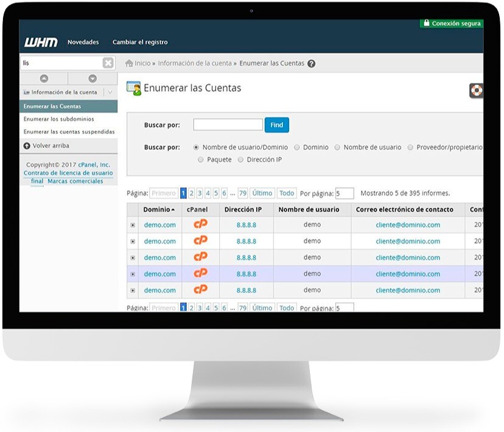Click the home icon in breadcrumb bar

pos(128,63)
